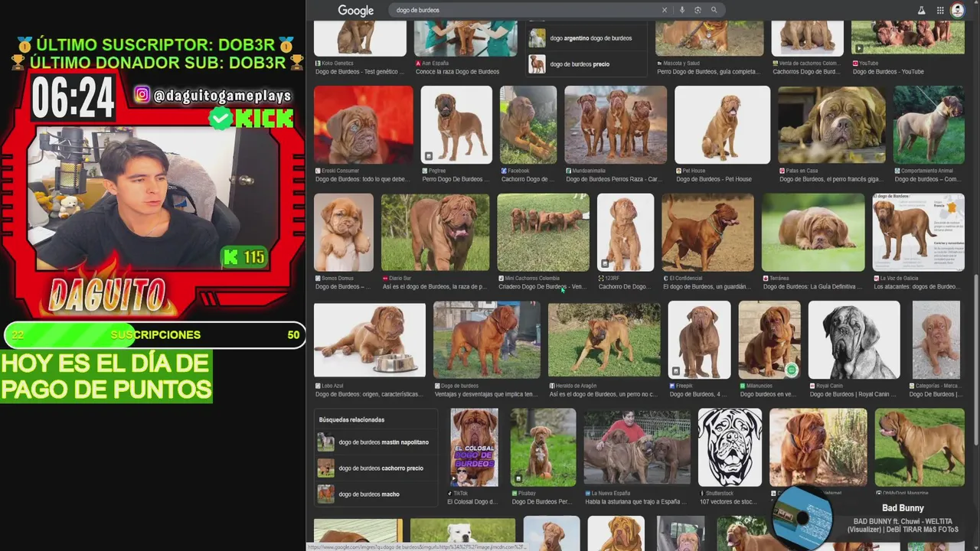Open the Google apps grid icon

click(940, 10)
